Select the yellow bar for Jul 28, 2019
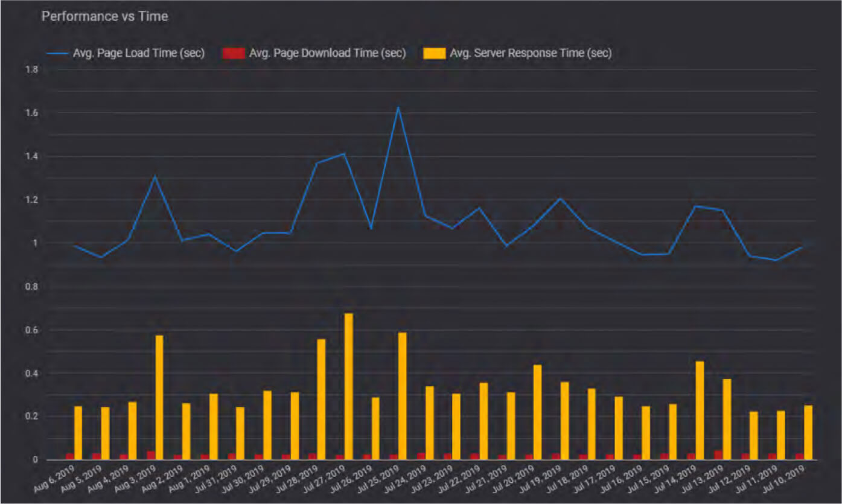The width and height of the screenshot is (842, 504). click(x=321, y=399)
